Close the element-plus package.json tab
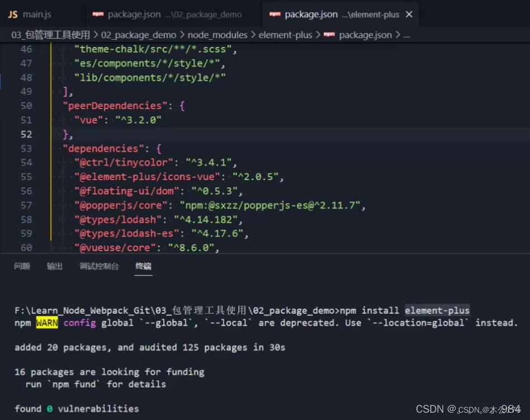 pyautogui.click(x=409, y=15)
